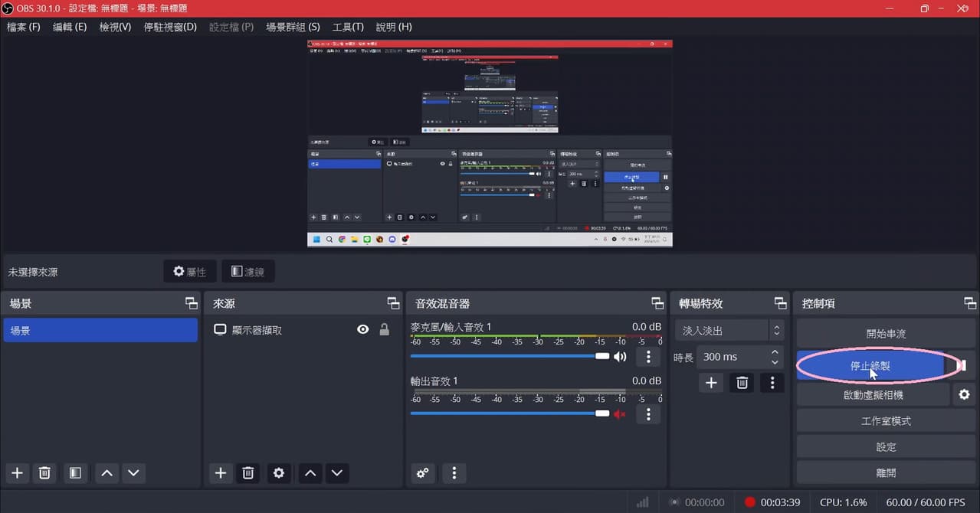Viewport: 980px width, 513px height.
Task: Pause the recording
Action: 962,366
